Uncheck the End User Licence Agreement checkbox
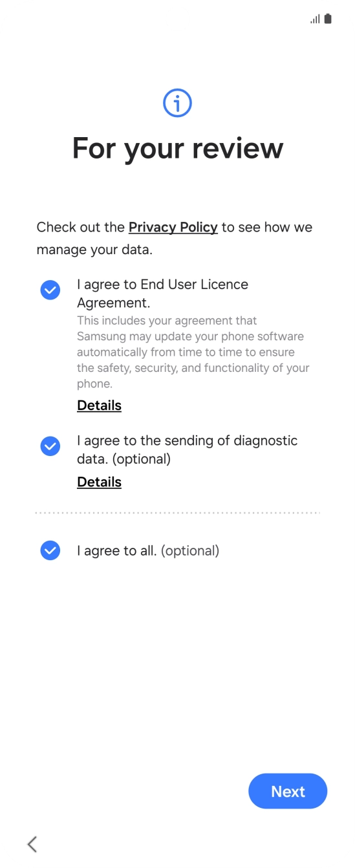355x868 pixels. point(50,290)
